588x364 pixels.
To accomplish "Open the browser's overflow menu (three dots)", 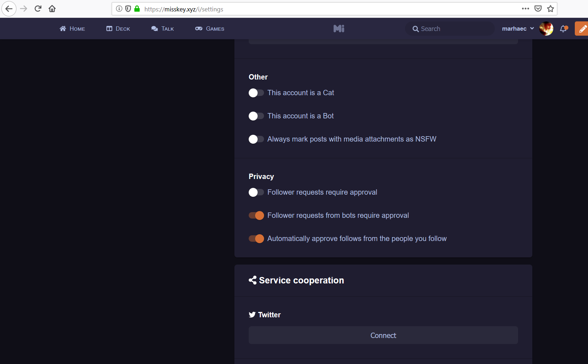I will pos(525,9).
